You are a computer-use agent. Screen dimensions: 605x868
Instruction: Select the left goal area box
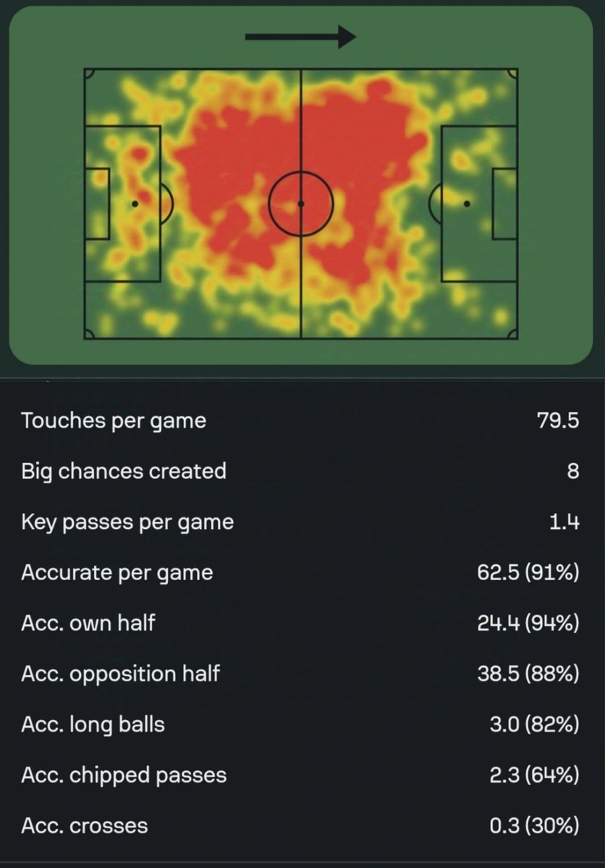(97, 204)
